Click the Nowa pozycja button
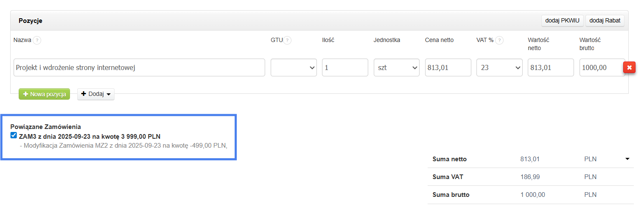Image resolution: width=644 pixels, height=213 pixels. (44, 94)
